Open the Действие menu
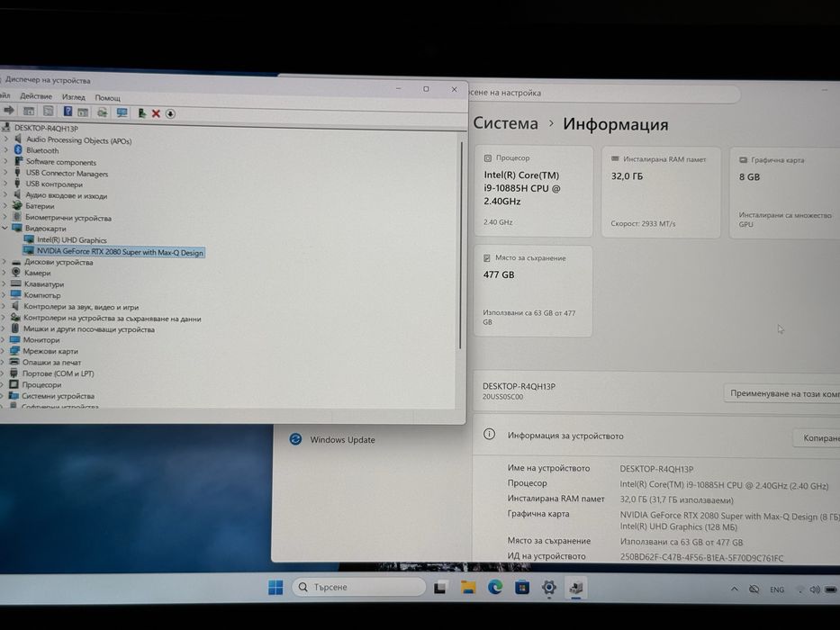 pos(36,96)
